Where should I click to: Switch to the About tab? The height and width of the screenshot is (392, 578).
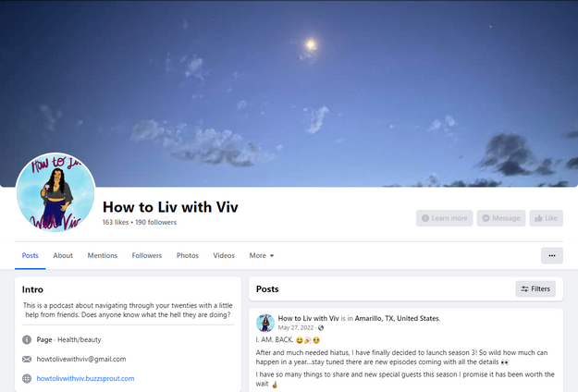63,256
